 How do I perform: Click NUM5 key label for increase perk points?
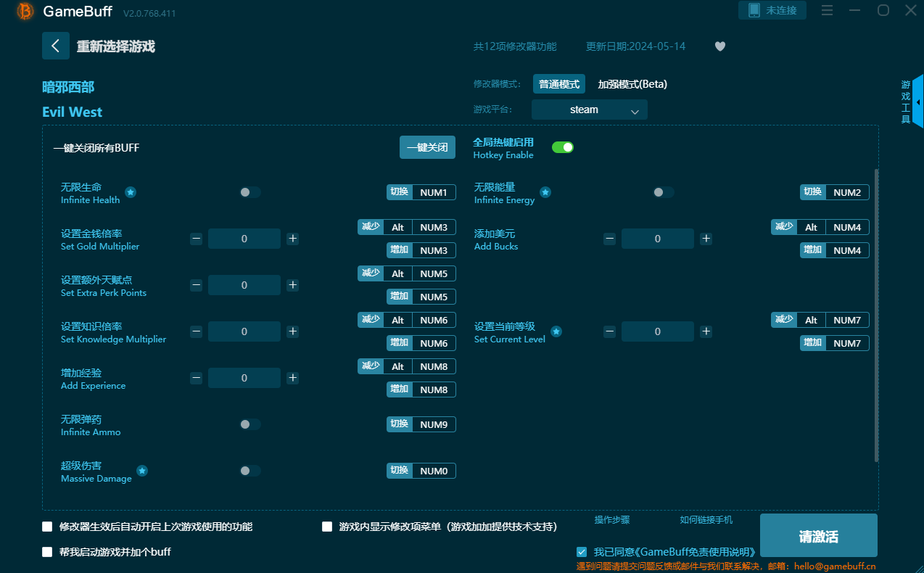tap(434, 297)
